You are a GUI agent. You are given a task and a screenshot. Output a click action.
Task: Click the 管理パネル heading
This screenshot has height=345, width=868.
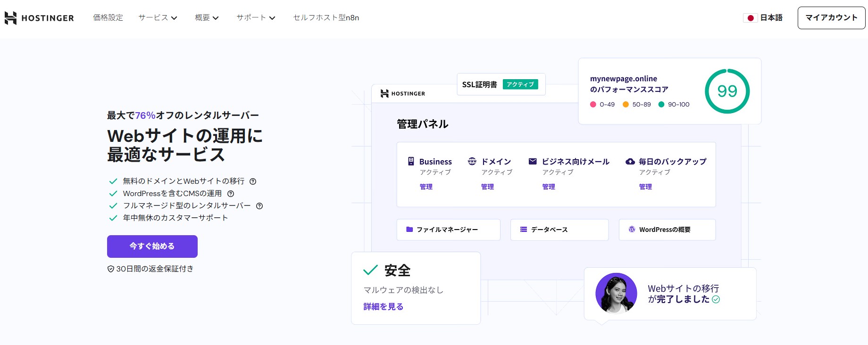click(x=423, y=124)
